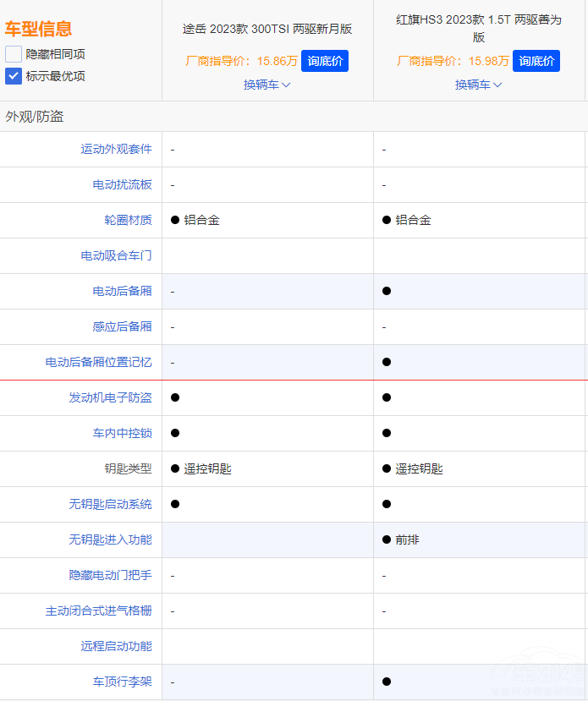This screenshot has height=701, width=588.
Task: Click the 电动扰流板 parameter label
Action: point(122,184)
